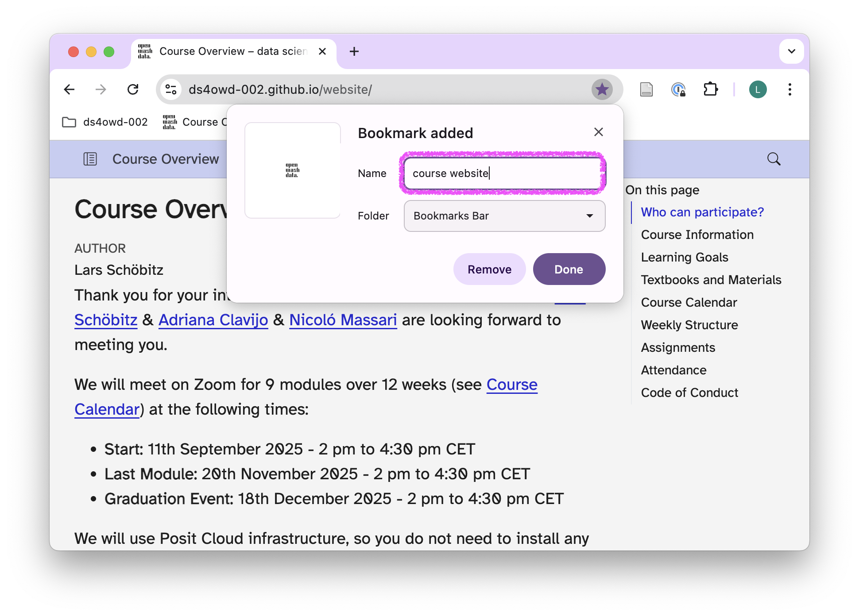Click the website search magnifier icon
The image size is (859, 616).
774,159
